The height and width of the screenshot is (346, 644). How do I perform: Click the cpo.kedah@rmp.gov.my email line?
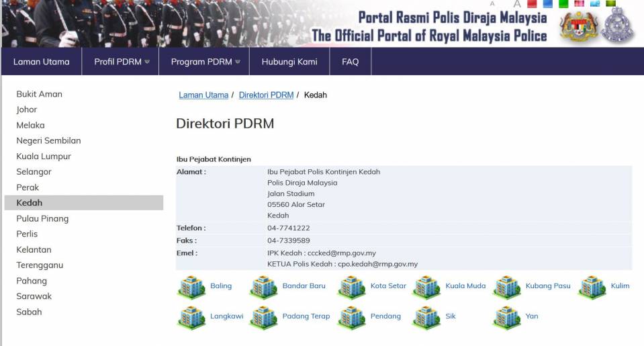(342, 264)
